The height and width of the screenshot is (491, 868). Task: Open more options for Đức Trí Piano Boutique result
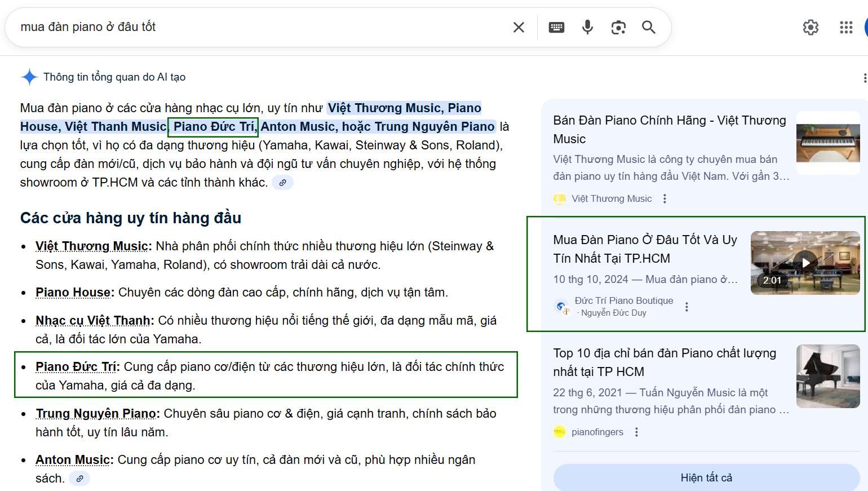click(687, 307)
